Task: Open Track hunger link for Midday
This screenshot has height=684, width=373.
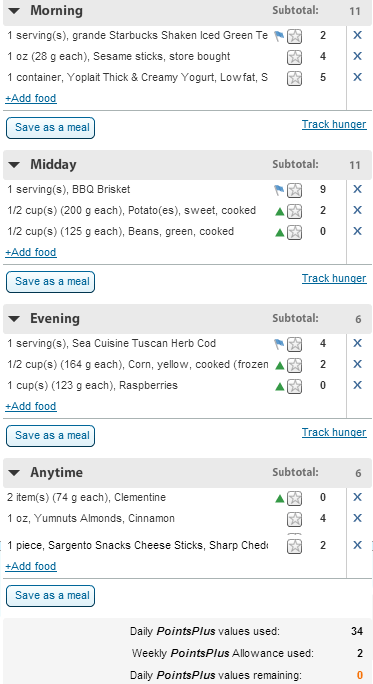Action: (334, 278)
